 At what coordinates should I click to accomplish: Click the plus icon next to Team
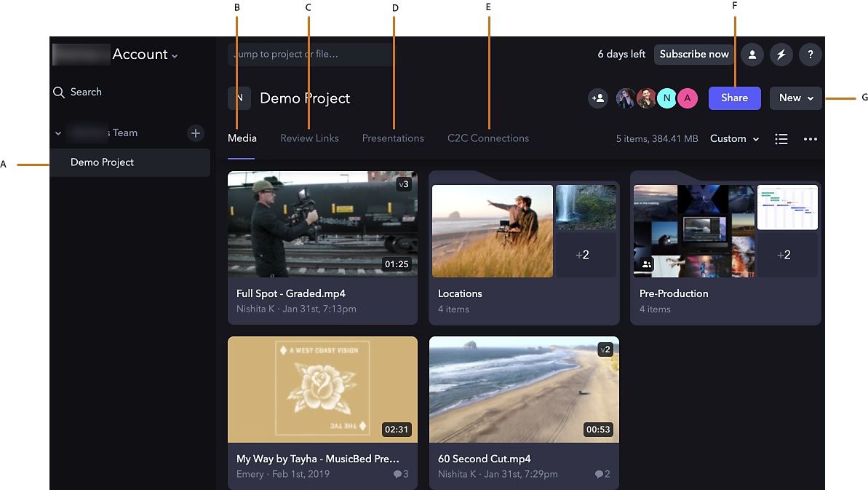click(x=195, y=133)
